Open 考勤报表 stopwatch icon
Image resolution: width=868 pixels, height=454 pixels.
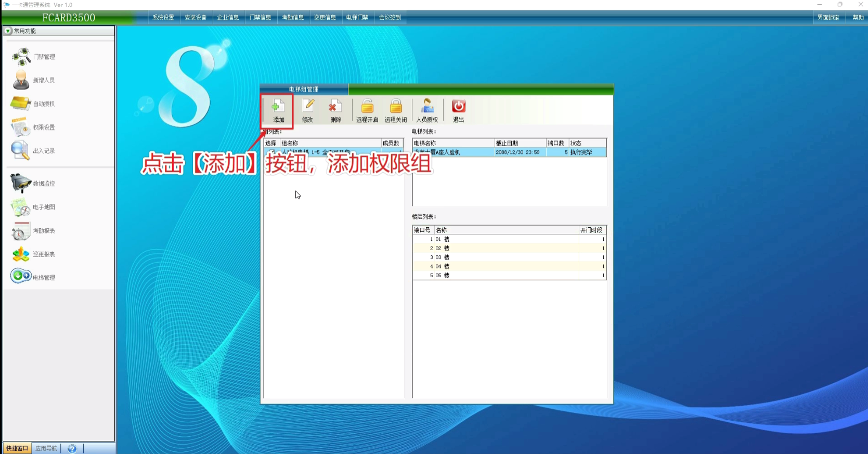[x=21, y=230]
